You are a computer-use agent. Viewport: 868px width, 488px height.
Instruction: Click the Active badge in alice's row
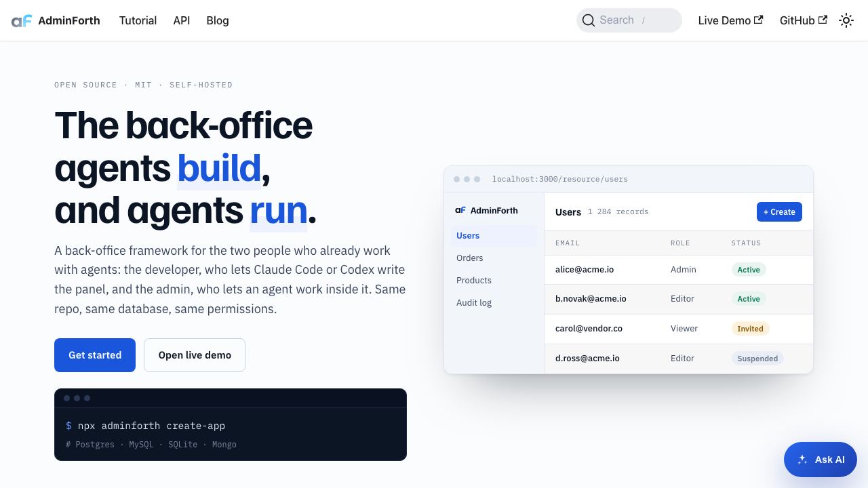point(749,270)
